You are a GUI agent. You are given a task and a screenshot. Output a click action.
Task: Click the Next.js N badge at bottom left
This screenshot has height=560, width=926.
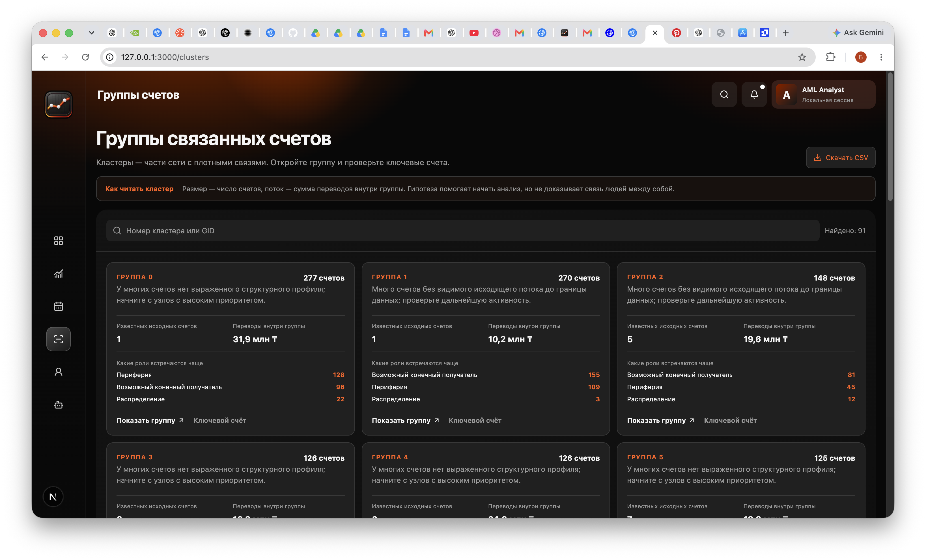(x=53, y=496)
